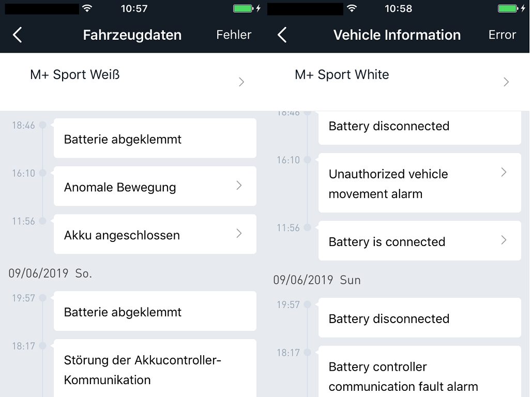Tap battery icon in left status bar

coord(243,8)
